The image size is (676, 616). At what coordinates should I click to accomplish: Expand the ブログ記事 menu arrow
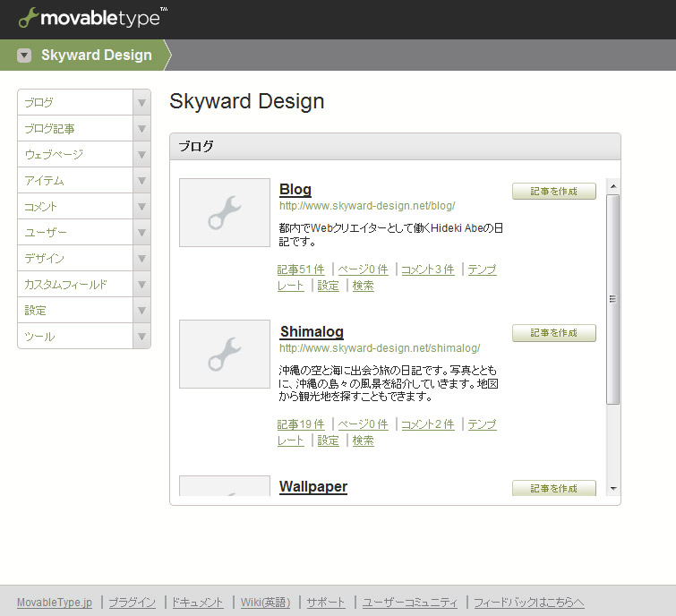pos(141,128)
